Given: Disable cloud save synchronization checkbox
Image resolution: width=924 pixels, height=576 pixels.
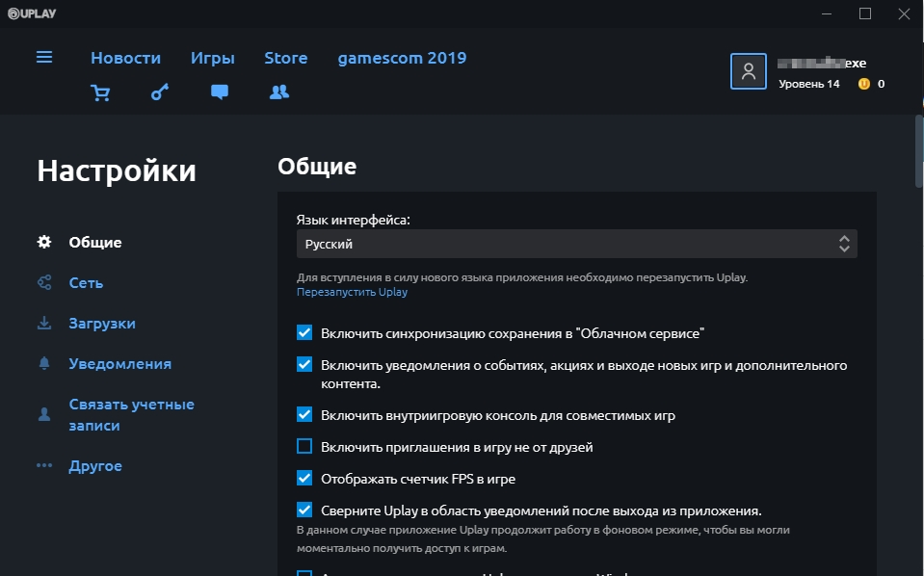Looking at the screenshot, I should pos(304,333).
